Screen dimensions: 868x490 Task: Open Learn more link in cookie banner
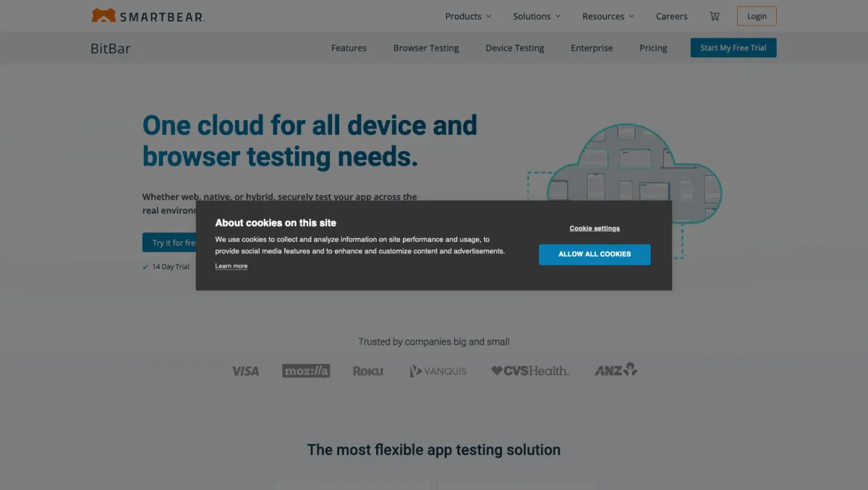pos(231,266)
